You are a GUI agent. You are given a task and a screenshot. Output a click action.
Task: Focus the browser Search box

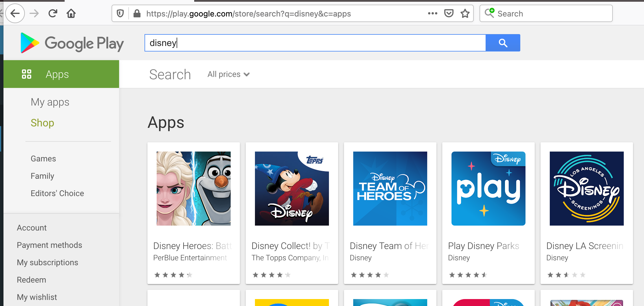(x=546, y=13)
